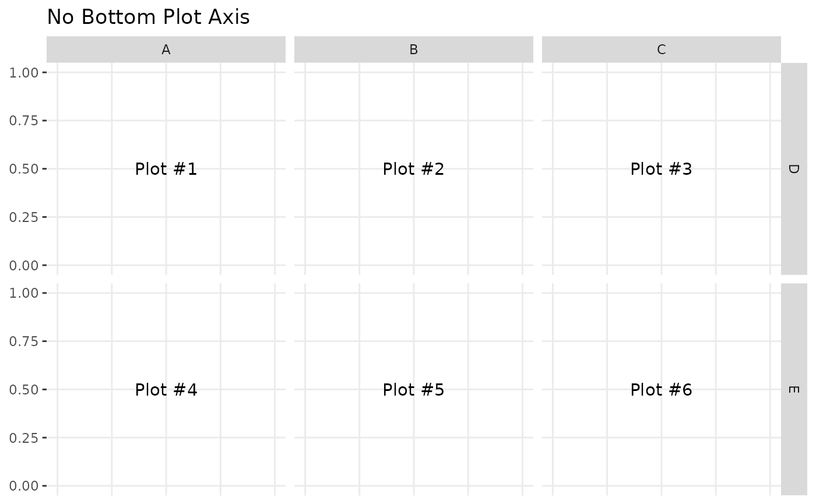
Task: Select the 0.00 y-axis label in row E
Action: click(x=24, y=486)
